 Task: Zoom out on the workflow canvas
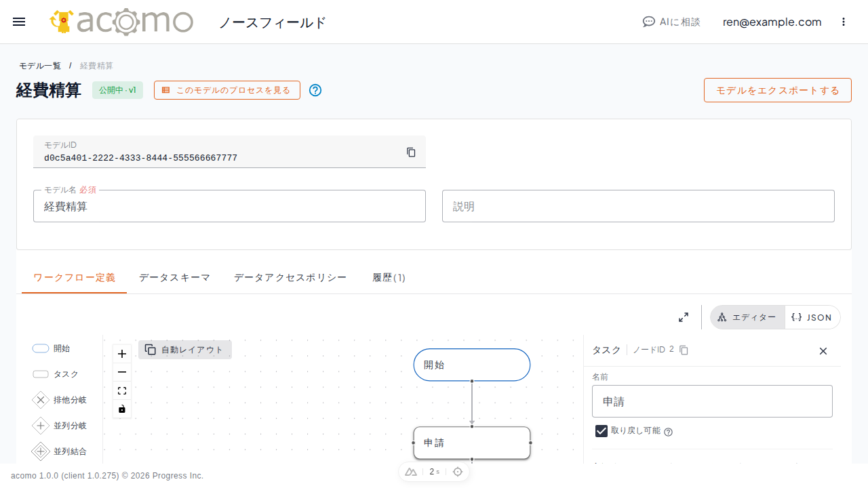click(x=122, y=372)
